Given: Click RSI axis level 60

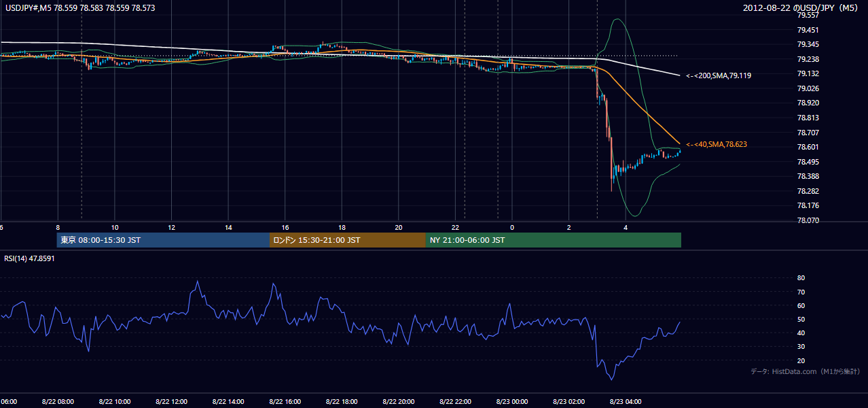Looking at the screenshot, I should point(801,305).
